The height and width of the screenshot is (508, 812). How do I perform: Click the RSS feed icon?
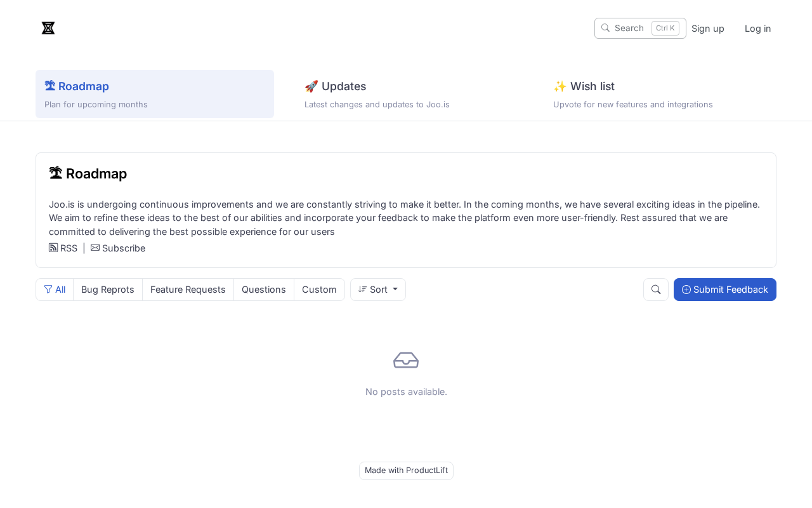pos(53,248)
